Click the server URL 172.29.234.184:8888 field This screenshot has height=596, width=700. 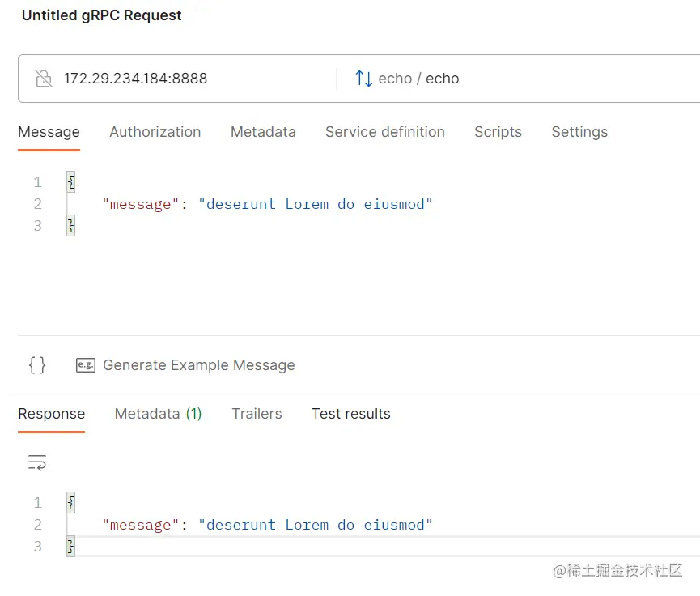(x=136, y=79)
